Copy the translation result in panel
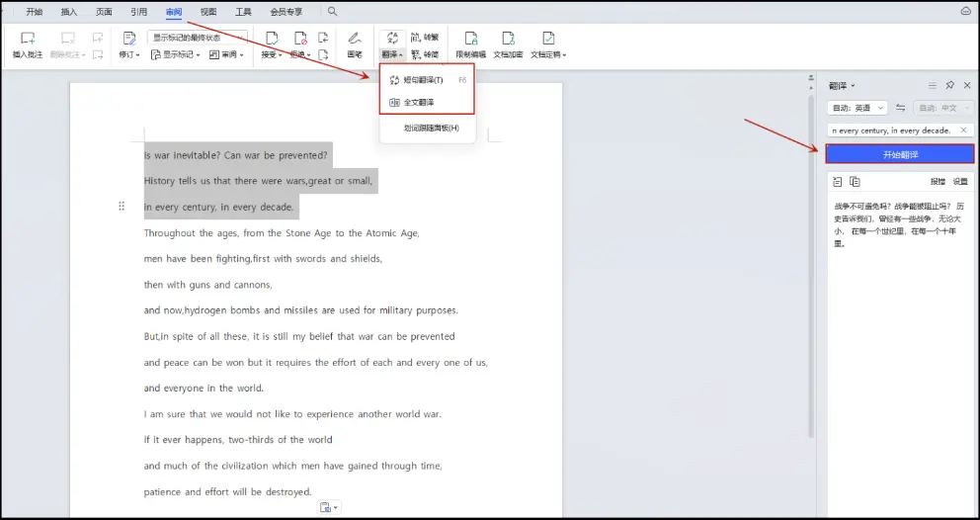980x520 pixels. click(x=855, y=182)
